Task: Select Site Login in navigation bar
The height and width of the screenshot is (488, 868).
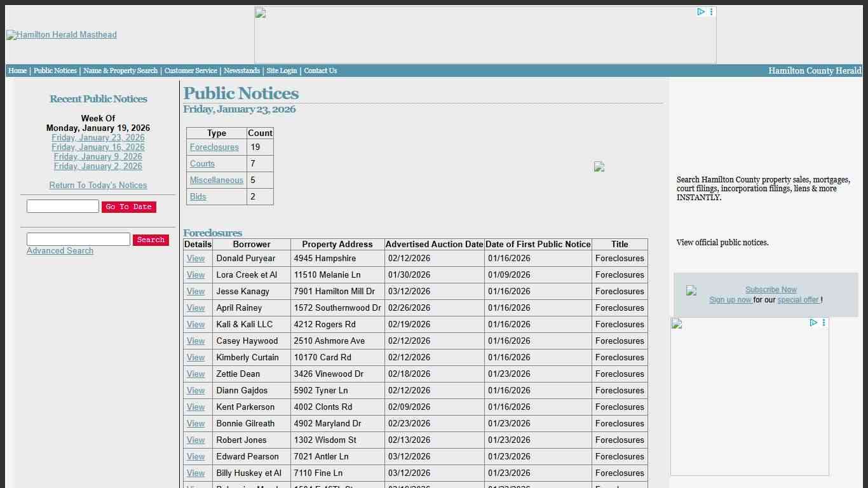Action: point(281,71)
